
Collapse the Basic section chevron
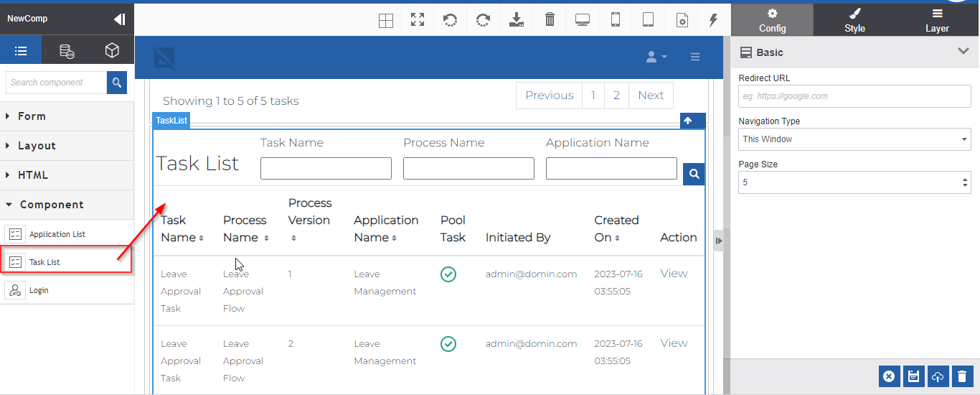click(x=963, y=51)
